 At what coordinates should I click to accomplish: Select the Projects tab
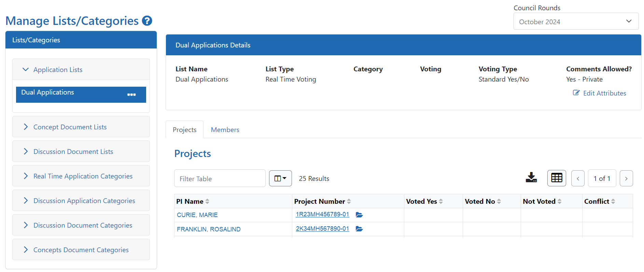[184, 130]
